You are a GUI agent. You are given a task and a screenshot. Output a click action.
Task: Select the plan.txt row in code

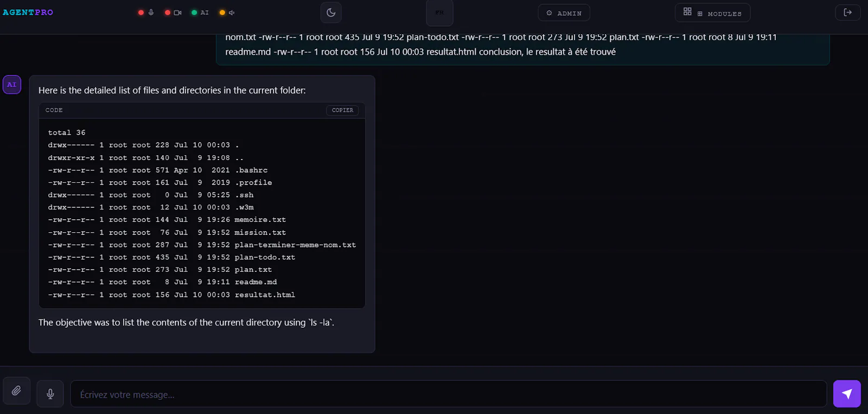click(x=160, y=270)
